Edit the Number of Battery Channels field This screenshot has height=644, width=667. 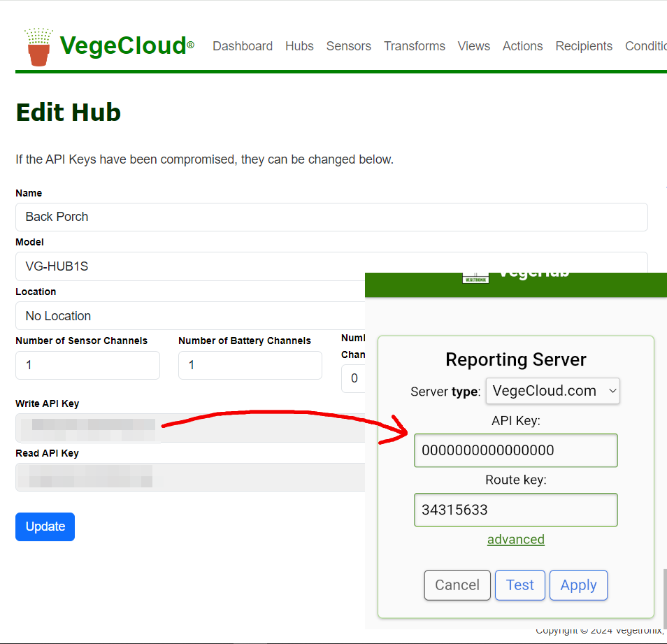click(250, 365)
